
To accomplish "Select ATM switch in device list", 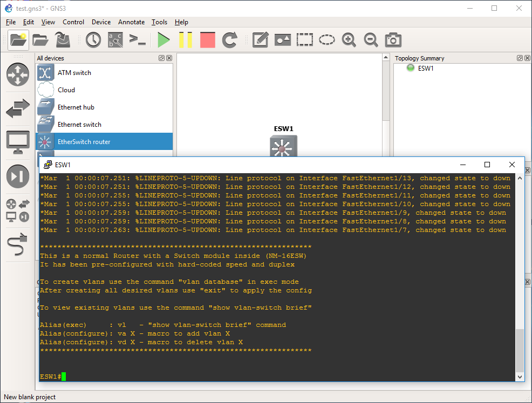I will [104, 73].
